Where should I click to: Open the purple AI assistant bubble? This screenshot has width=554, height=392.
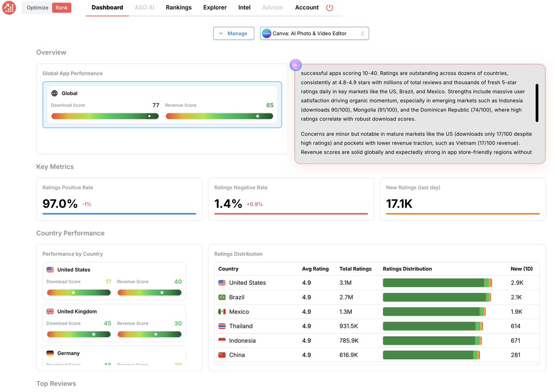[x=295, y=65]
